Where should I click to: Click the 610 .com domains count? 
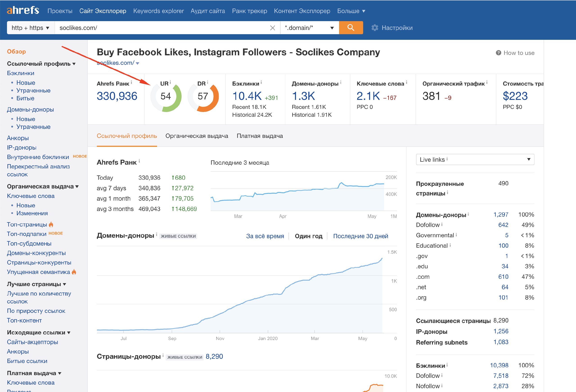[503, 277]
